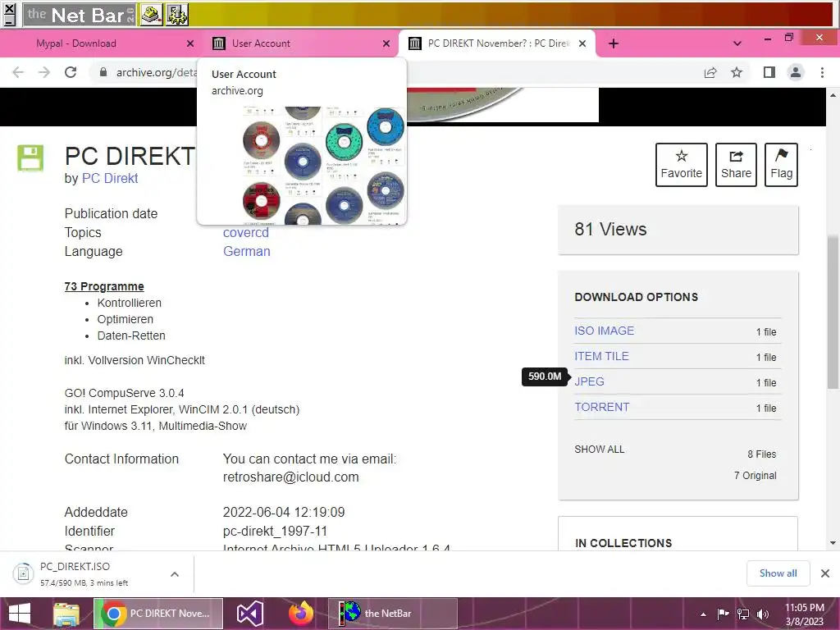Image resolution: width=840 pixels, height=630 pixels.
Task: Open the volume control tray icon
Action: pos(763,614)
